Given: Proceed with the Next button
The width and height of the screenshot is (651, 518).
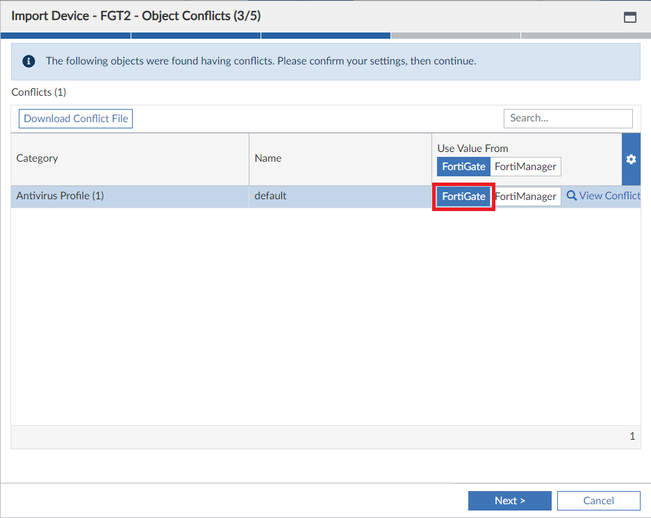Looking at the screenshot, I should 509,501.
